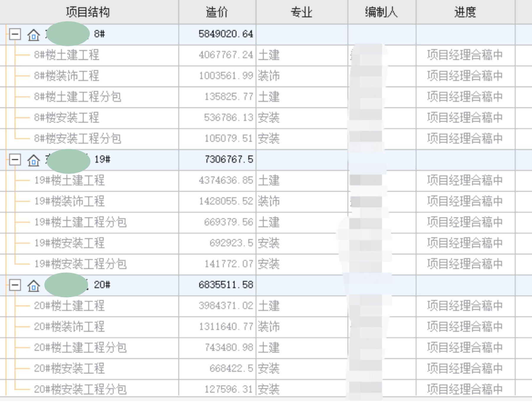Viewport: 532px width, 402px height.
Task: Click cost cell 141772.07
Action: pyautogui.click(x=229, y=264)
